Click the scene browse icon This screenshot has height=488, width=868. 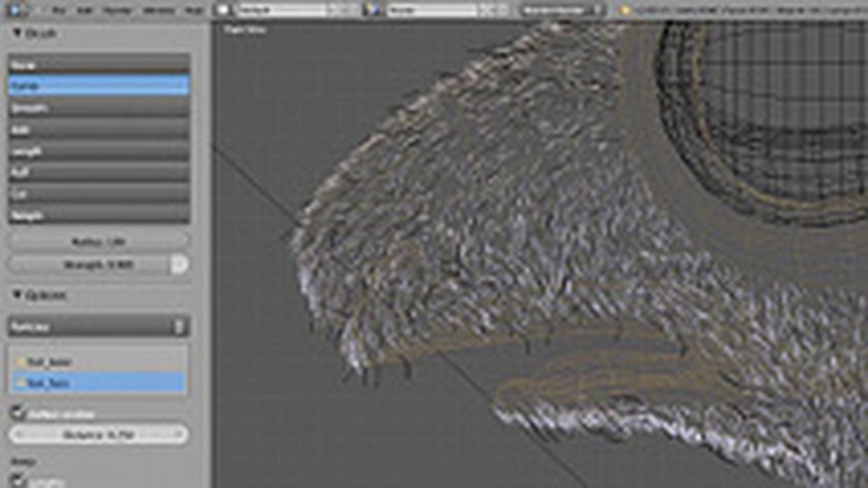[372, 10]
